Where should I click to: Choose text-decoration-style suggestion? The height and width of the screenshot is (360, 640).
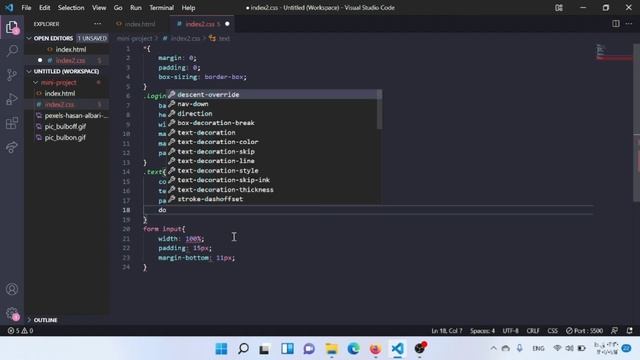271,171
